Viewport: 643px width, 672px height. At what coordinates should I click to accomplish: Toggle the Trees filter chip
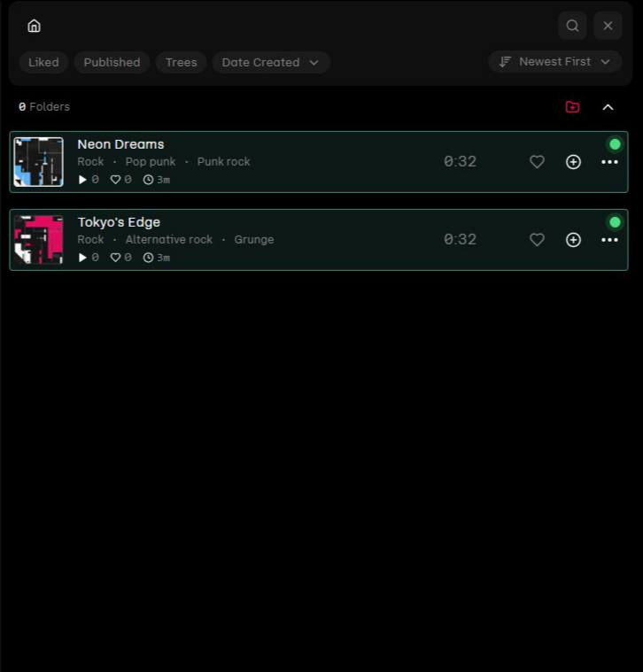point(181,63)
